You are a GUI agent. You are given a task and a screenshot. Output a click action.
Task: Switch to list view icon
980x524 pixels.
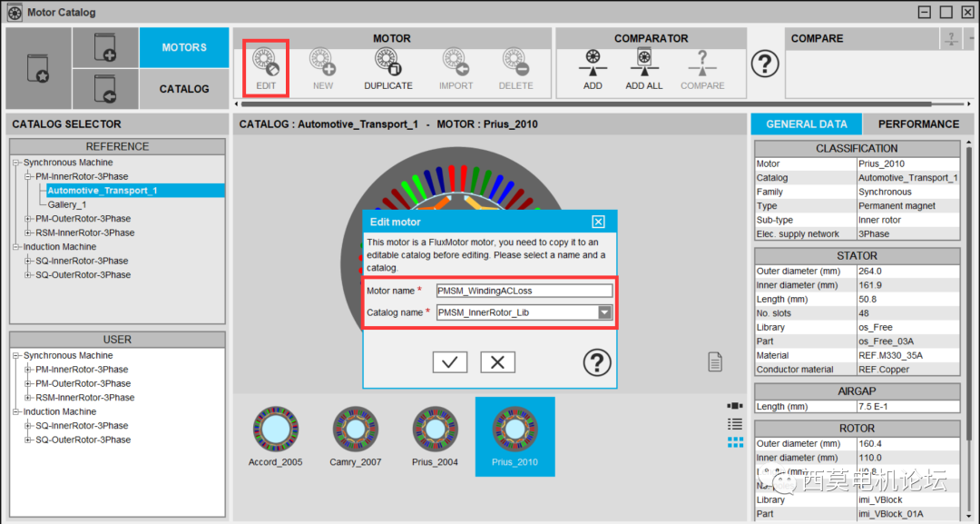pos(735,425)
